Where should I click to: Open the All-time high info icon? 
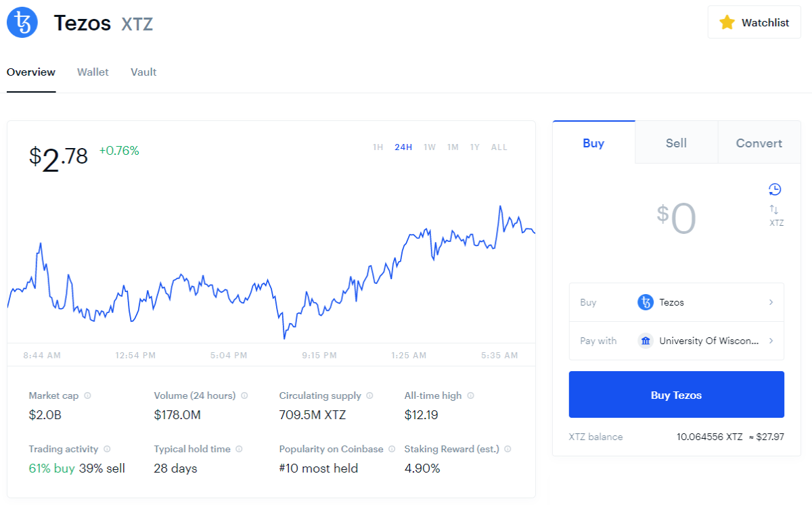(470, 396)
